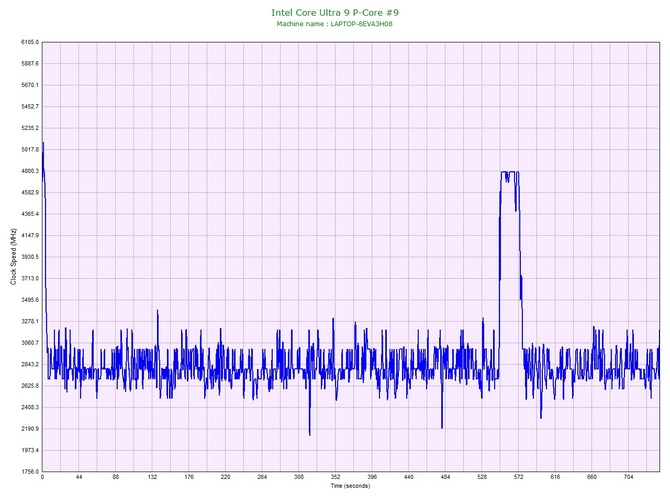
Task: Select the 352 time-axis label
Action: [335, 477]
